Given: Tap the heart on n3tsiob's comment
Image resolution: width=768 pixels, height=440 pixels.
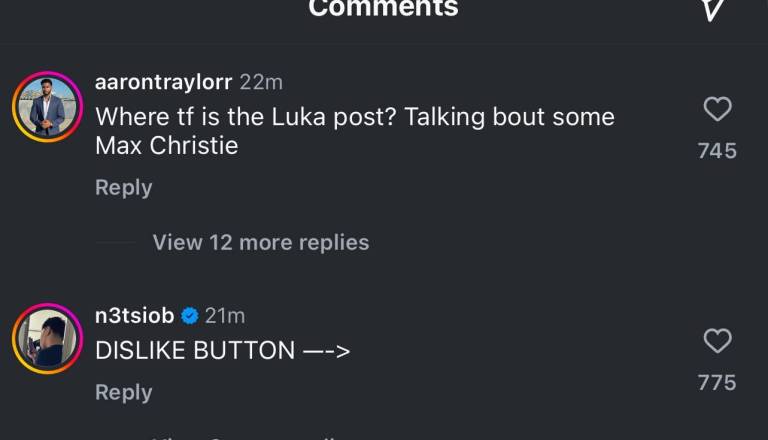Looking at the screenshot, I should coord(717,341).
